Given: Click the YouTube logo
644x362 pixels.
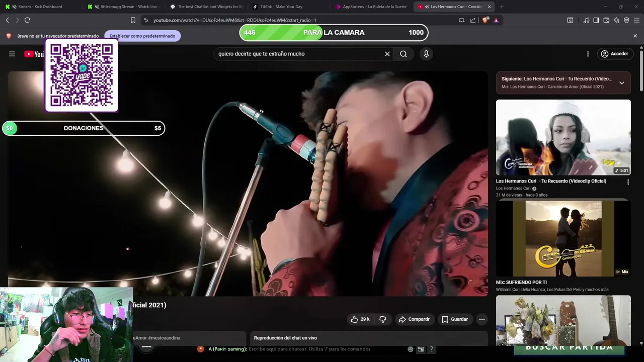Looking at the screenshot, I should (x=34, y=54).
